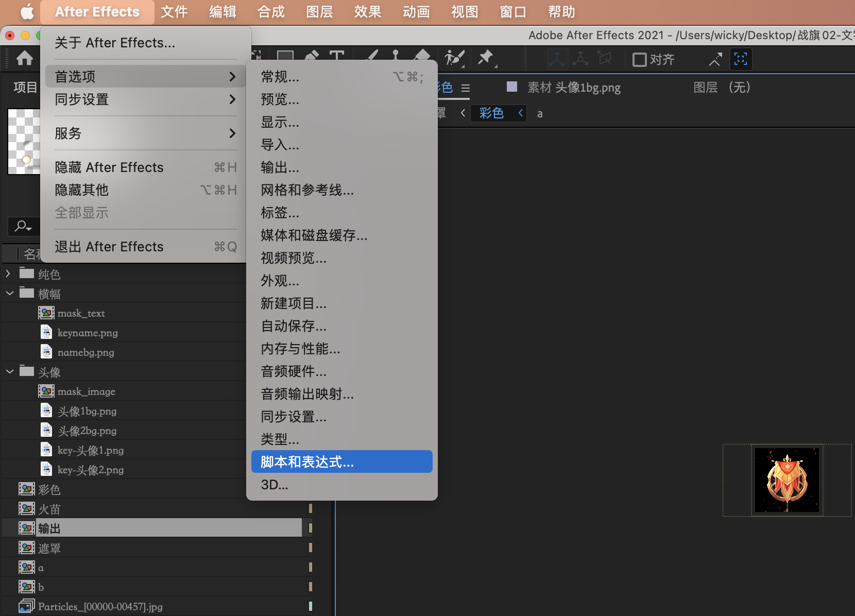Click the color swatch next to 素材 头像1bg.png
The height and width of the screenshot is (616, 855).
click(x=512, y=87)
